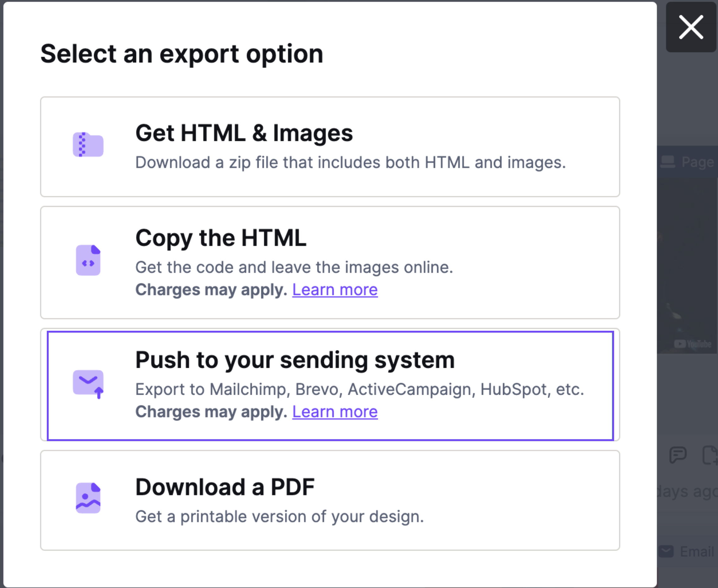
Task: Choose the Get HTML & Images option
Action: point(330,147)
